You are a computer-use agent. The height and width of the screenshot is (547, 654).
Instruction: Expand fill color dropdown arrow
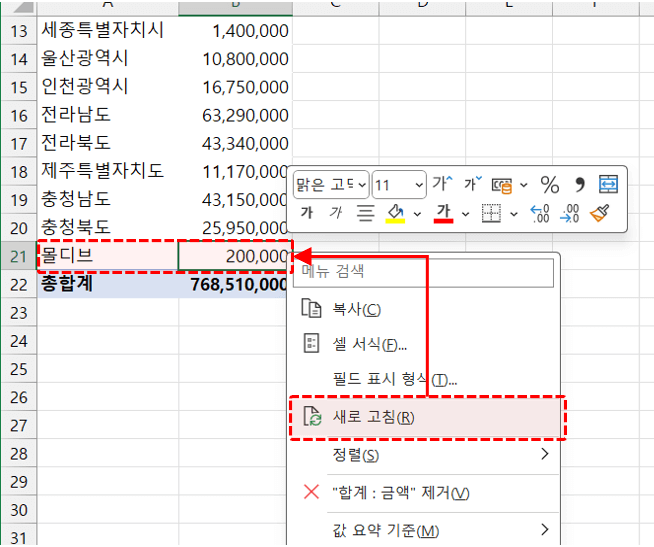[418, 214]
